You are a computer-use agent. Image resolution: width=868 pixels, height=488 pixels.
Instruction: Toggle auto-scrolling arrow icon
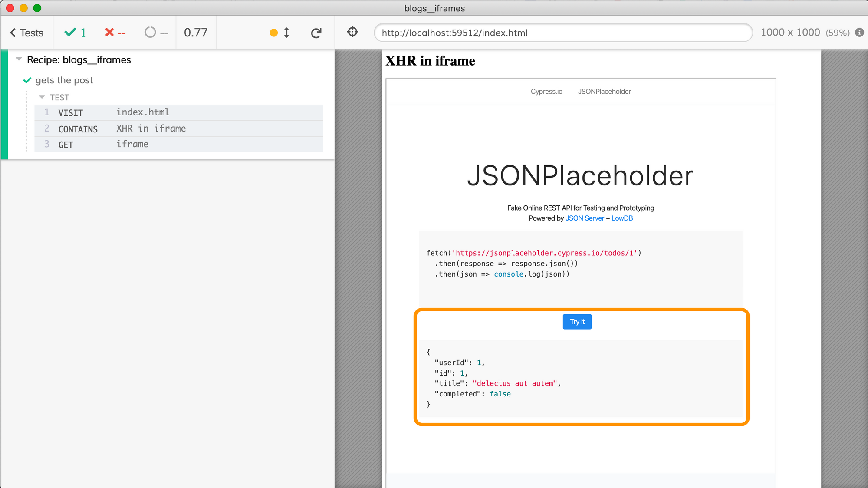(286, 33)
